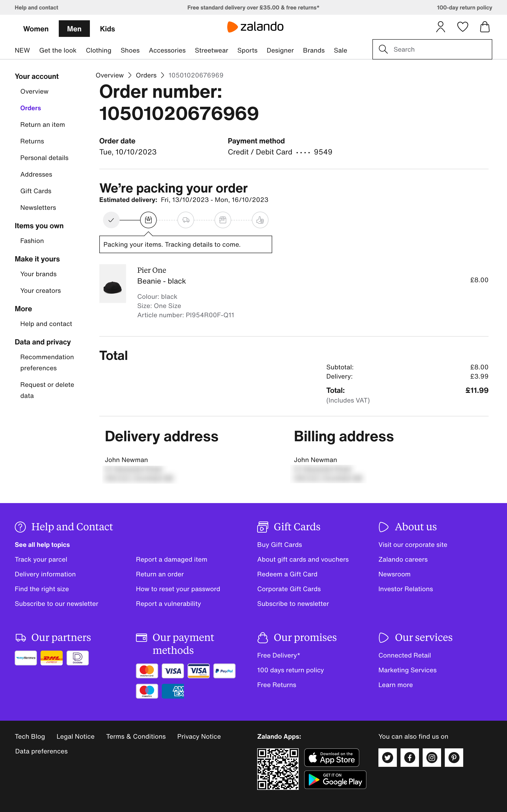Select the packing stage icon in order tracker

(148, 220)
